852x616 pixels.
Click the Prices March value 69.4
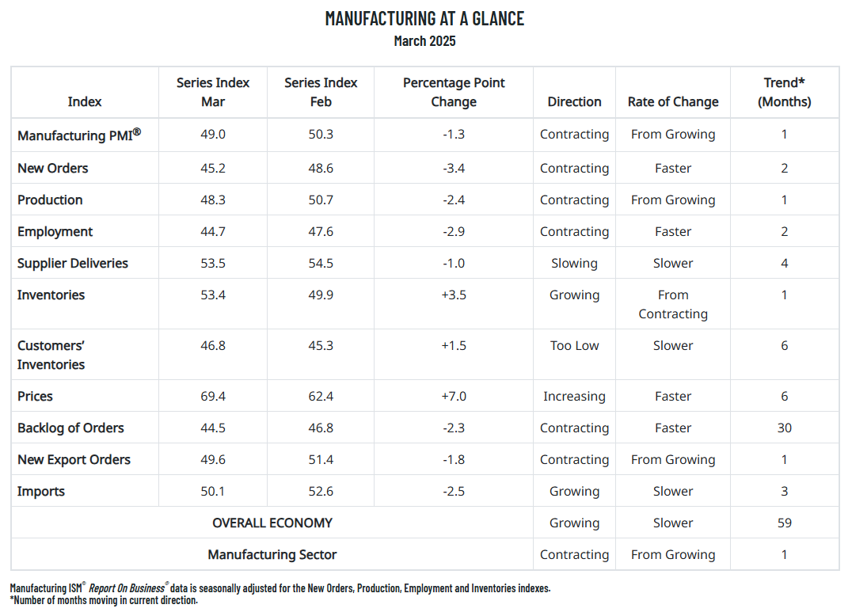click(213, 396)
